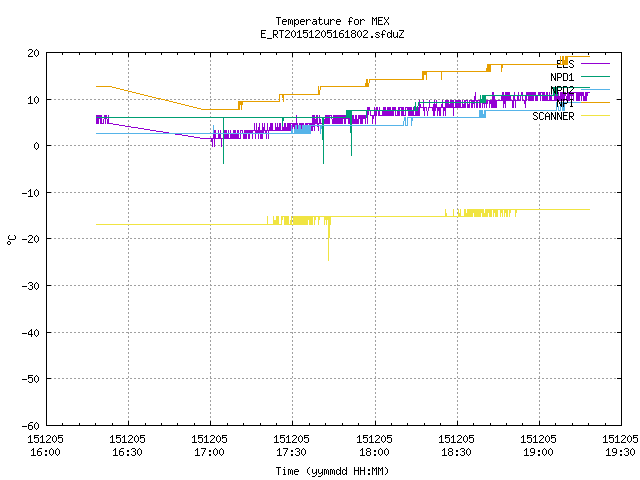Image resolution: width=640 pixels, height=480 pixels.
Task: Click the "SCANNER" legend label
Action: (553, 116)
